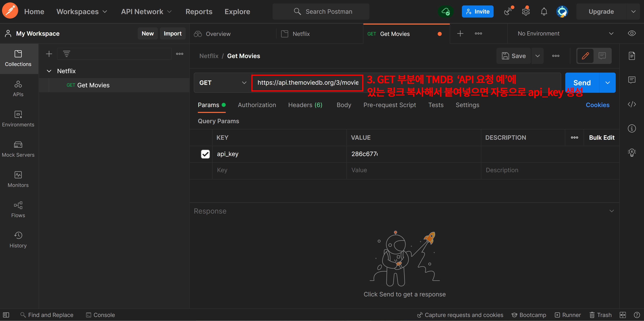Screen dimensions: 644x321
Task: Open the settings gear icon
Action: pyautogui.click(x=526, y=11)
